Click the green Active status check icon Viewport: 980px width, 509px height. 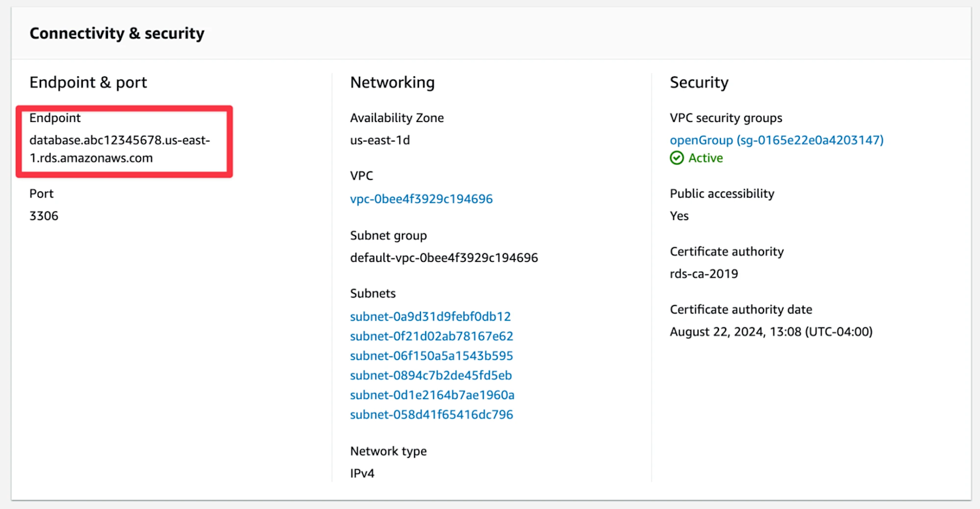tap(677, 158)
